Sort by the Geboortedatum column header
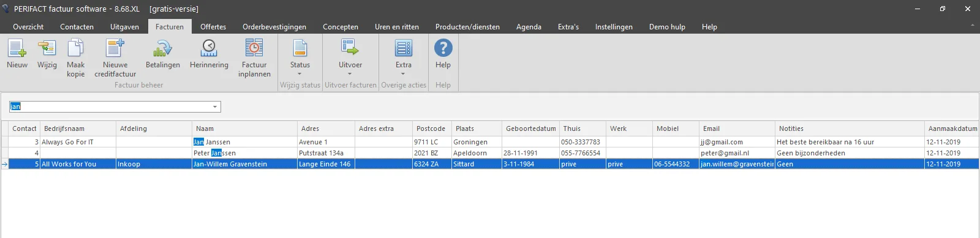Screen dimensions: 980x238 pos(531,128)
